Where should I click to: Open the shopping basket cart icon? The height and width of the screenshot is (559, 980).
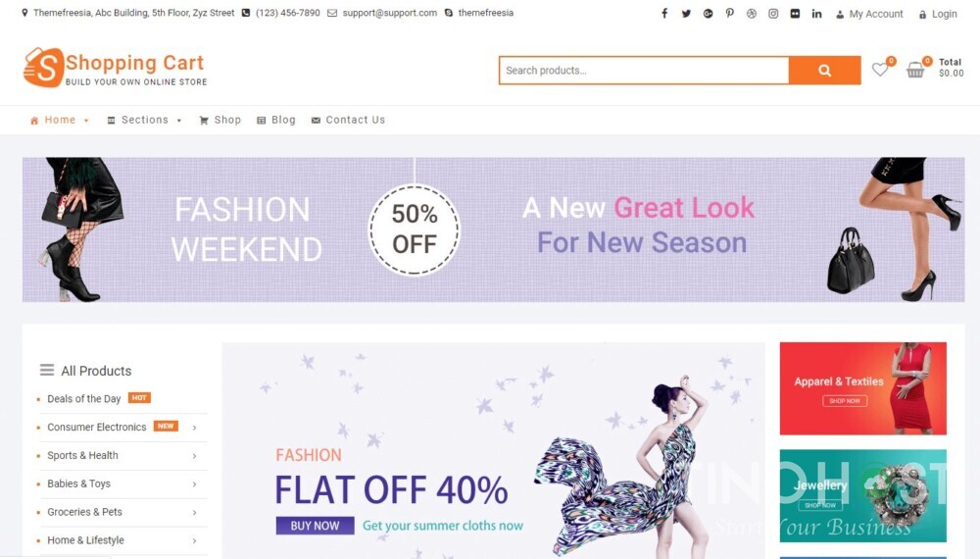(915, 70)
